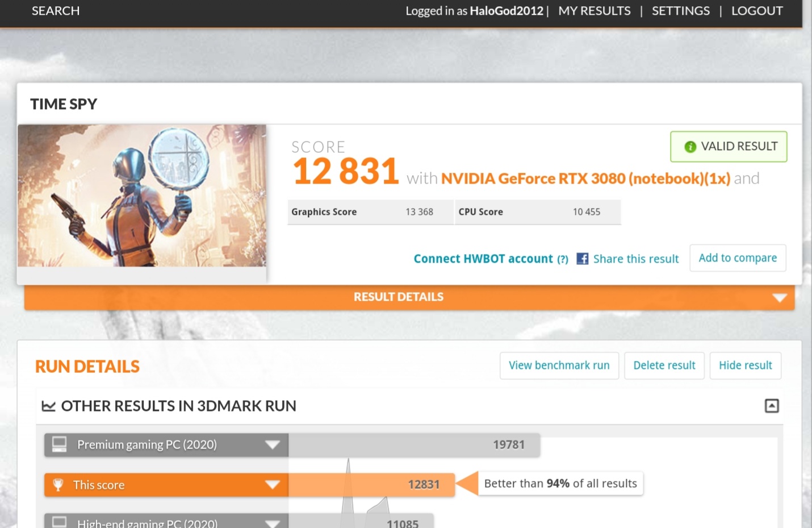Click the large 12 831 score number
812x528 pixels.
point(346,171)
